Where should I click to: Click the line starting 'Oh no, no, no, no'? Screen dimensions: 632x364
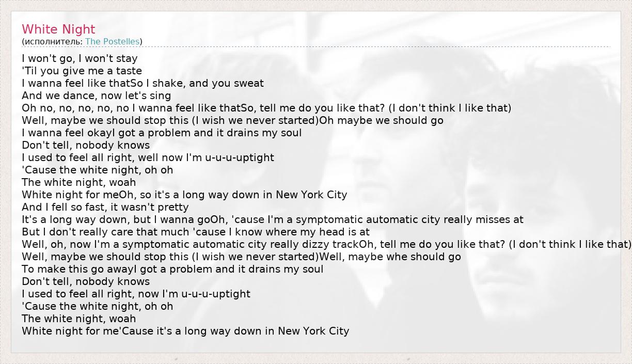[x=266, y=108]
